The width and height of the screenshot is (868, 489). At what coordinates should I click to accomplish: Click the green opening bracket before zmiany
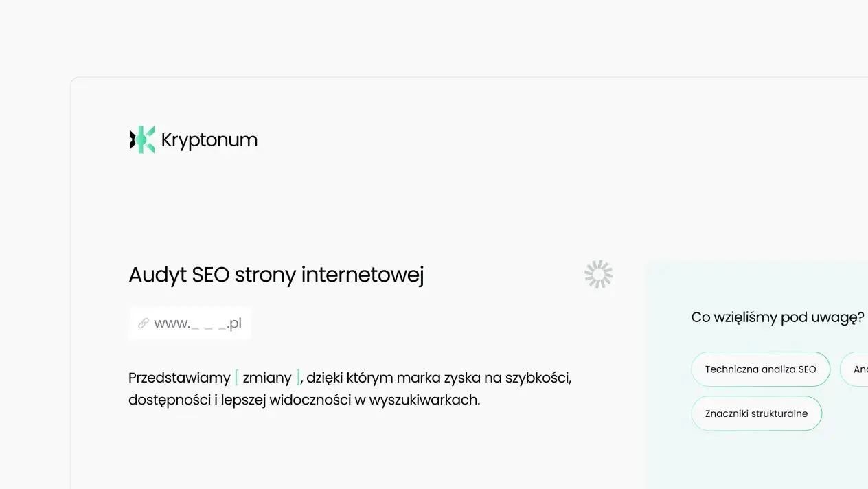[x=237, y=378]
